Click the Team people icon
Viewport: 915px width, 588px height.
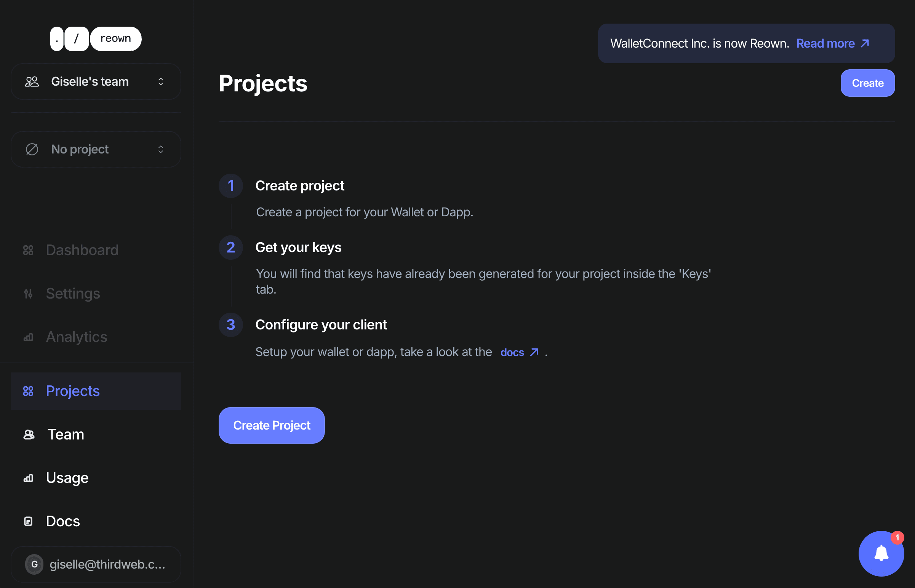coord(29,435)
